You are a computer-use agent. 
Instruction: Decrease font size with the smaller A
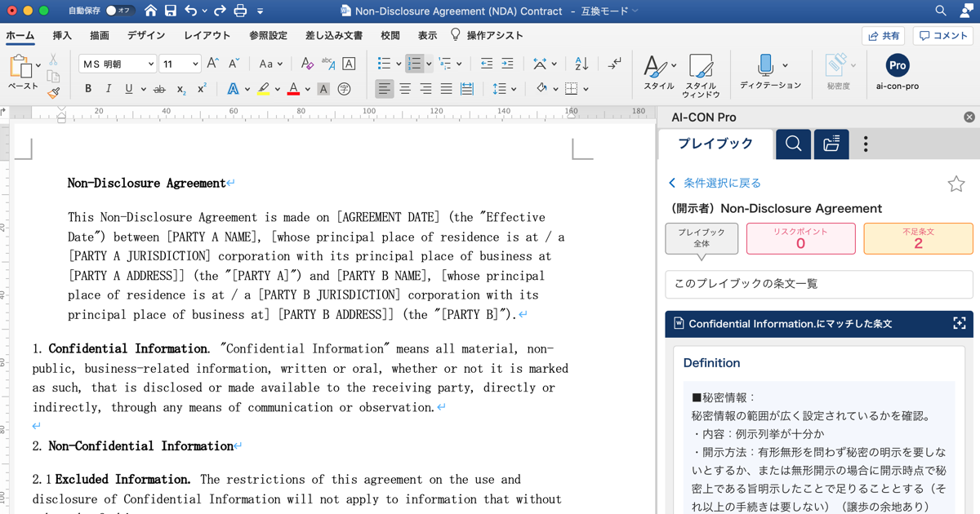point(234,64)
